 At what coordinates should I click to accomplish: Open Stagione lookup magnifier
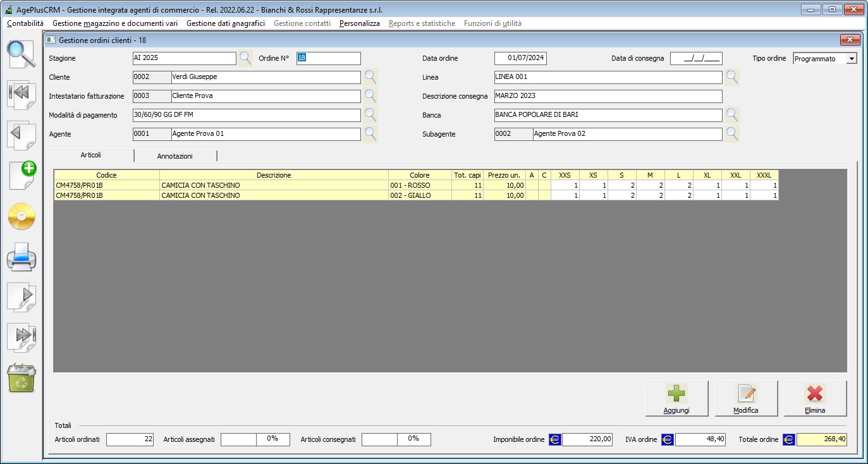[x=245, y=58]
